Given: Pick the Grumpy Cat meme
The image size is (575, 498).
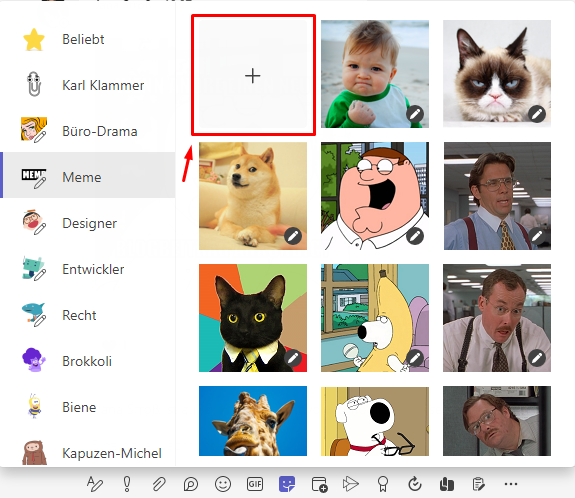Looking at the screenshot, I should [x=497, y=74].
